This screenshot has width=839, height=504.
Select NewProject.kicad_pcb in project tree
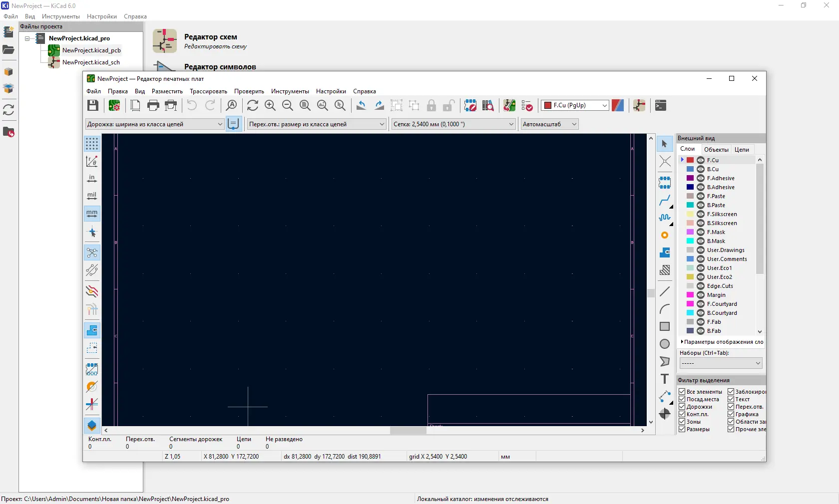[x=91, y=50]
